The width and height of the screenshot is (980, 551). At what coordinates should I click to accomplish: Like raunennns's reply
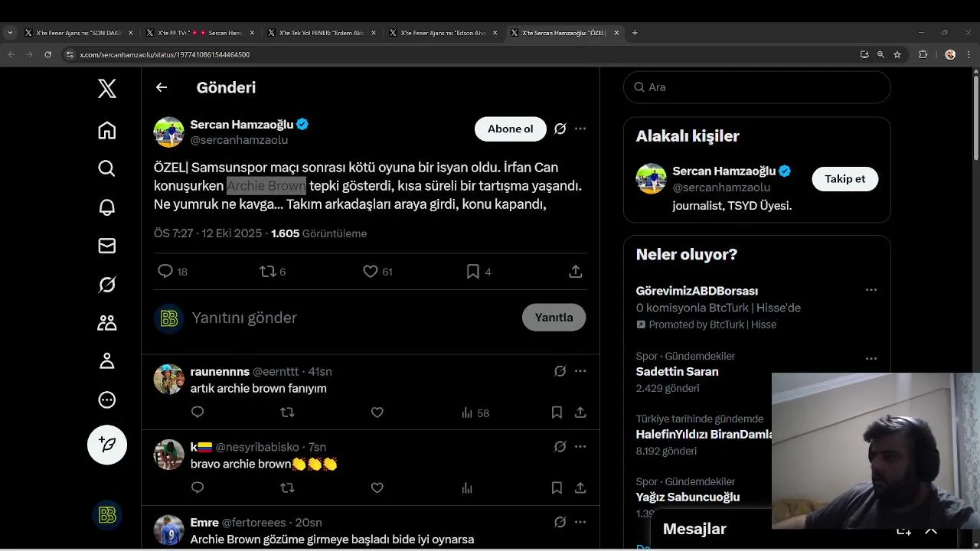[x=377, y=412]
